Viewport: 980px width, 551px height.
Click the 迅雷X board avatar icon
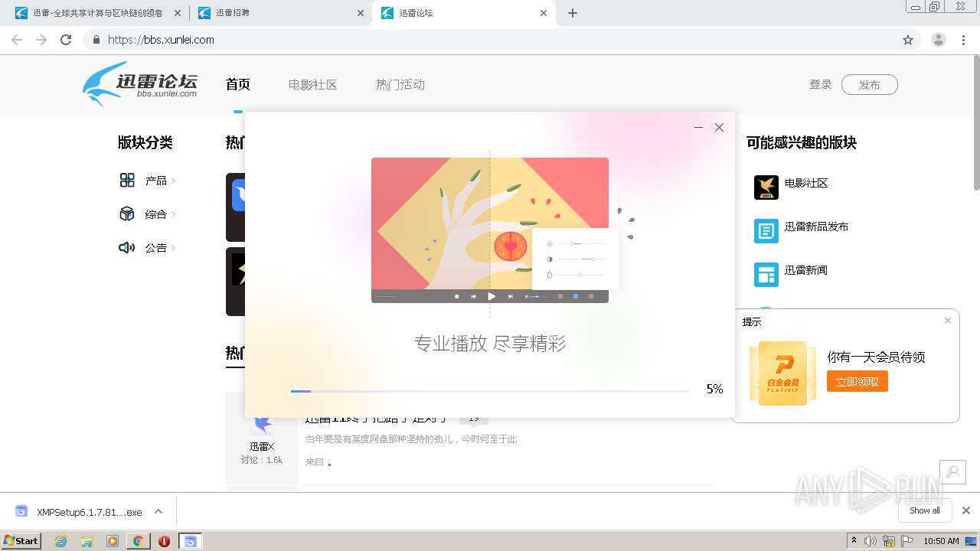262,425
